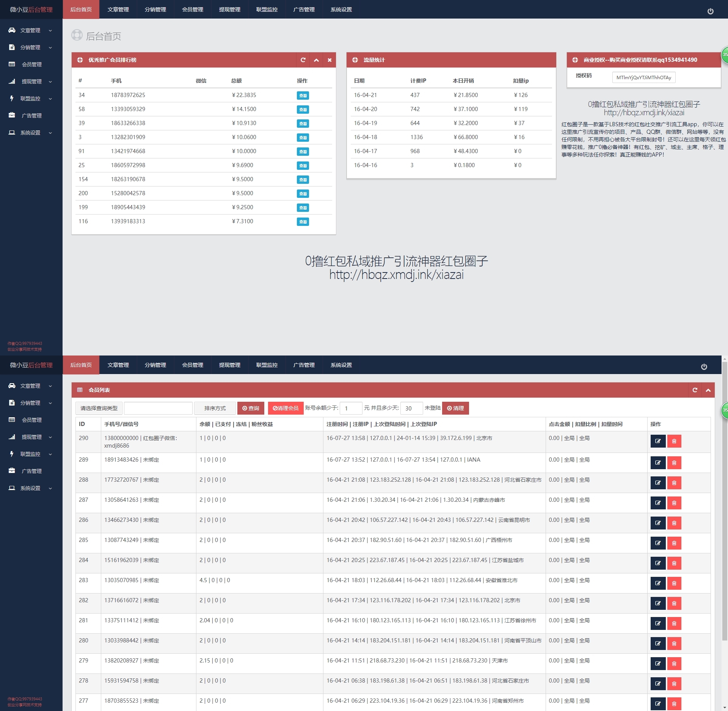Open the 请选择查询类型 dropdown
Image resolution: width=728 pixels, height=711 pixels.
99,408
